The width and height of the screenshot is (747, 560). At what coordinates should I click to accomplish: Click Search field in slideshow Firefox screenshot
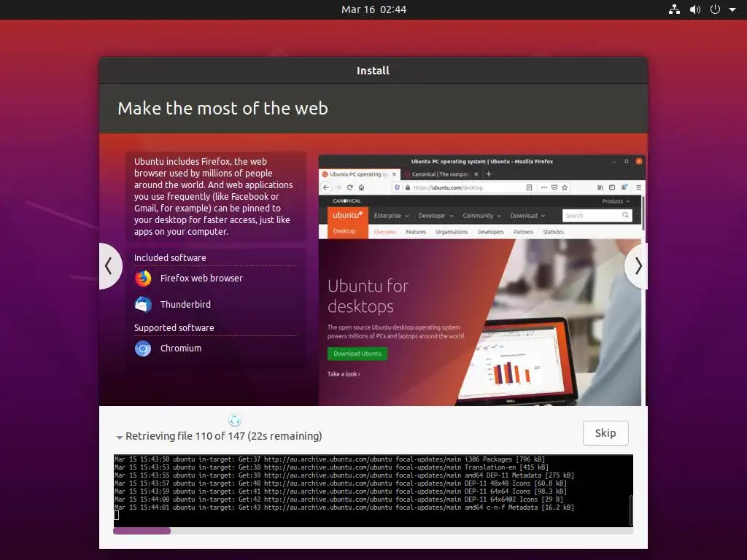click(x=597, y=216)
